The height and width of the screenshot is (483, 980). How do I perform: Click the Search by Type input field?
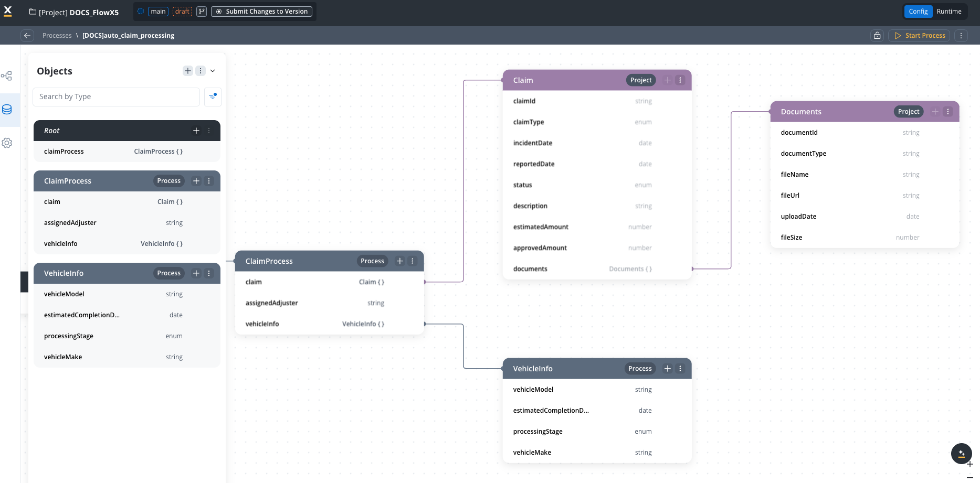click(116, 96)
